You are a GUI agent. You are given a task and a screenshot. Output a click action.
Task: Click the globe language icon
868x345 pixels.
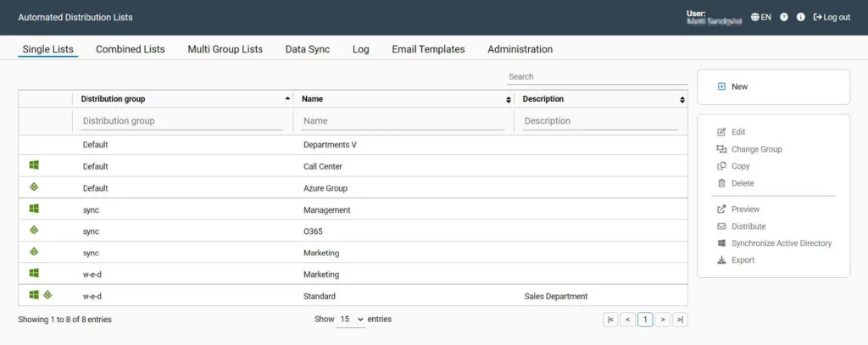pos(754,17)
